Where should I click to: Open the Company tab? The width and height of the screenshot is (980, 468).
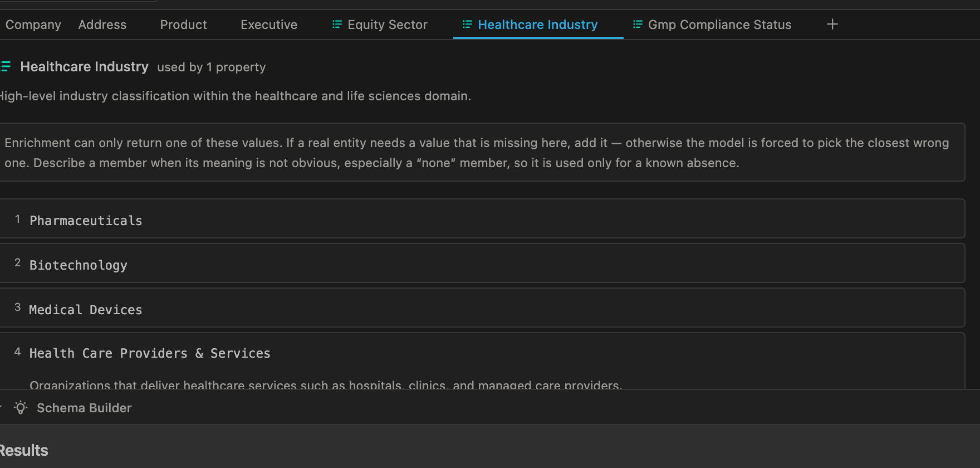tap(33, 25)
